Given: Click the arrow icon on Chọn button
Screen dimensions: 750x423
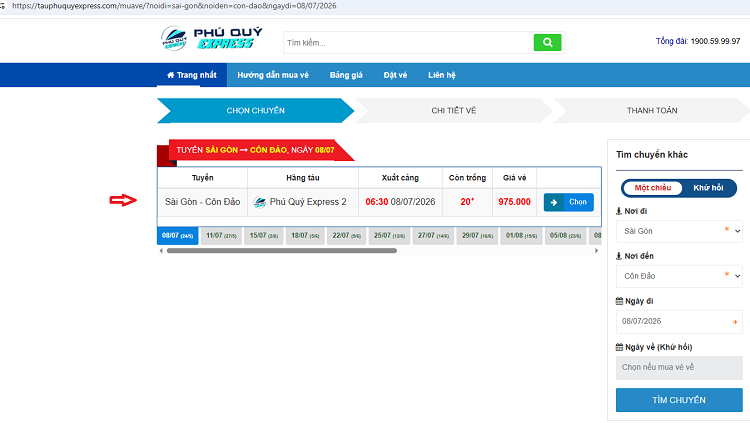Looking at the screenshot, I should point(554,202).
